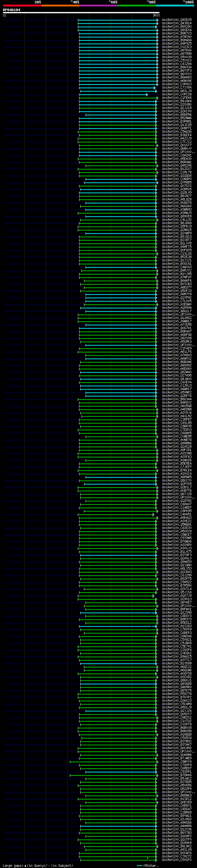Select hit UniRef100_Q1YJZ4
197x868 pixels.
(x=176, y=711)
